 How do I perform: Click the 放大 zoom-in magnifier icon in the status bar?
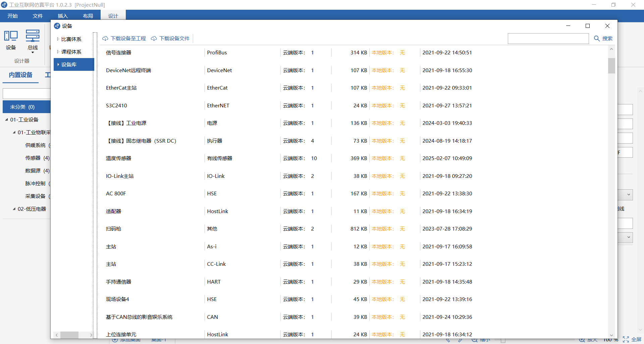click(x=582, y=340)
